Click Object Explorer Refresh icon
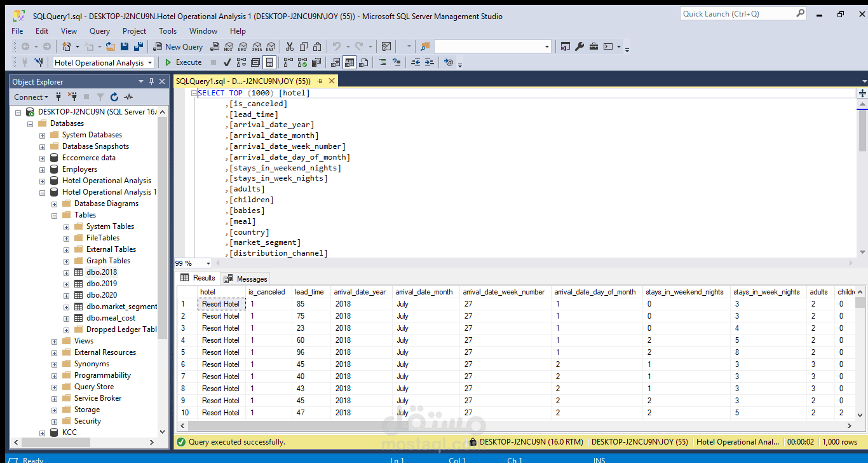 click(114, 97)
